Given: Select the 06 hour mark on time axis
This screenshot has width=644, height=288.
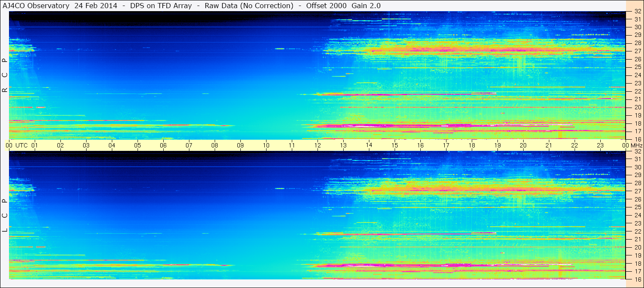Looking at the screenshot, I should (x=163, y=145).
